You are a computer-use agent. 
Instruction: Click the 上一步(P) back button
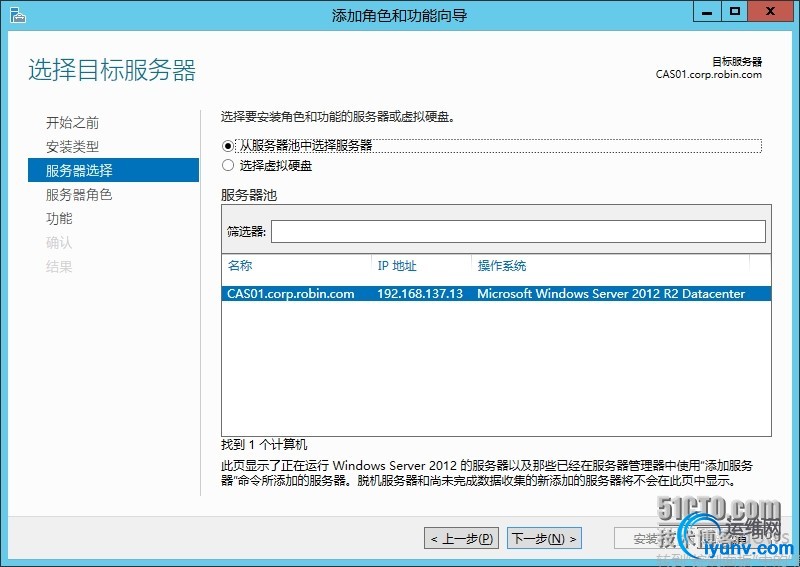[x=461, y=538]
